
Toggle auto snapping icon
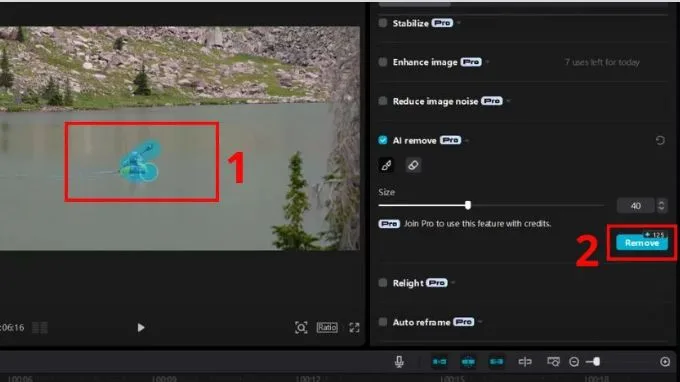468,361
